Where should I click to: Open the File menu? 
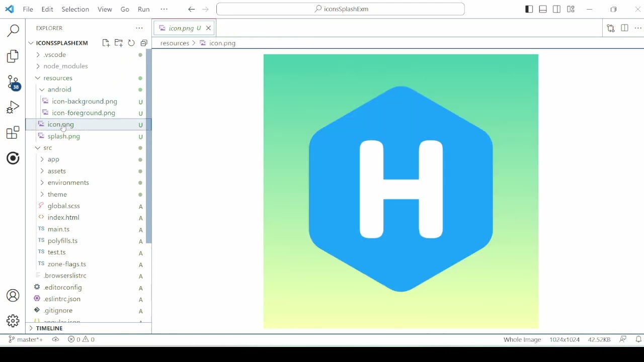pos(28,9)
